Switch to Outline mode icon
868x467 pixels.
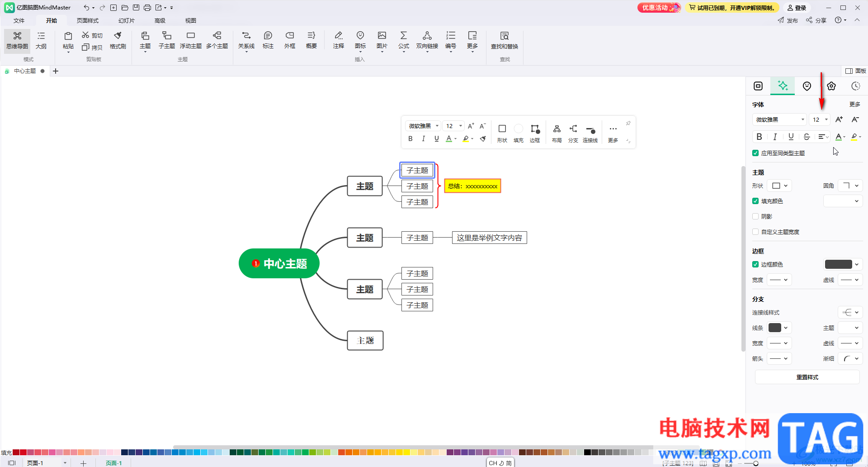click(x=41, y=41)
